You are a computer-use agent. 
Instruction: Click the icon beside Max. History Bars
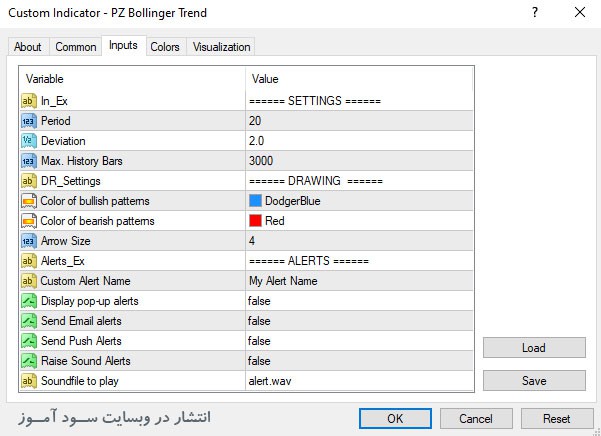(28, 161)
